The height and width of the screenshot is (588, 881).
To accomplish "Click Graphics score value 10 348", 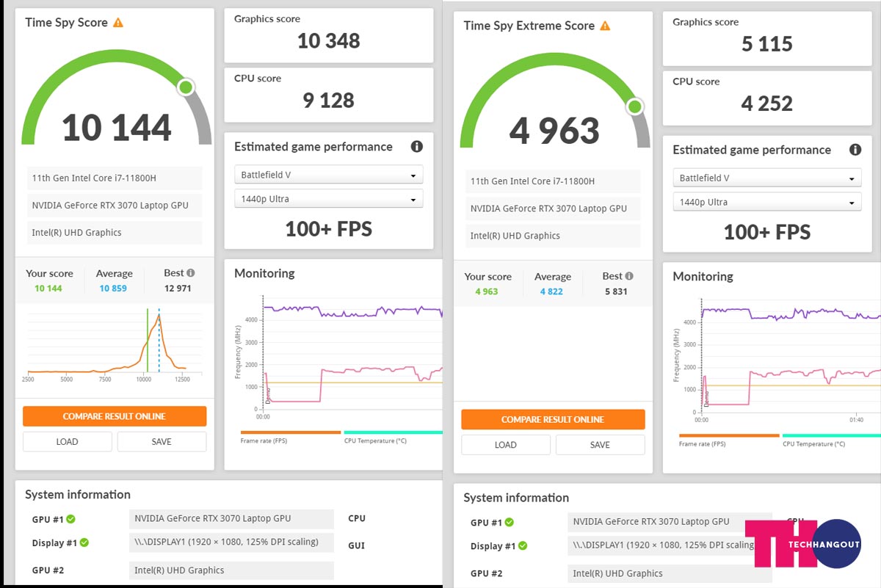I will click(x=329, y=41).
